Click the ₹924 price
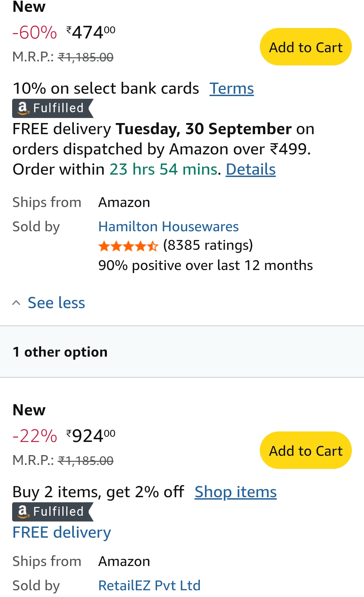Viewport: 364px width, 597px height. (x=91, y=436)
